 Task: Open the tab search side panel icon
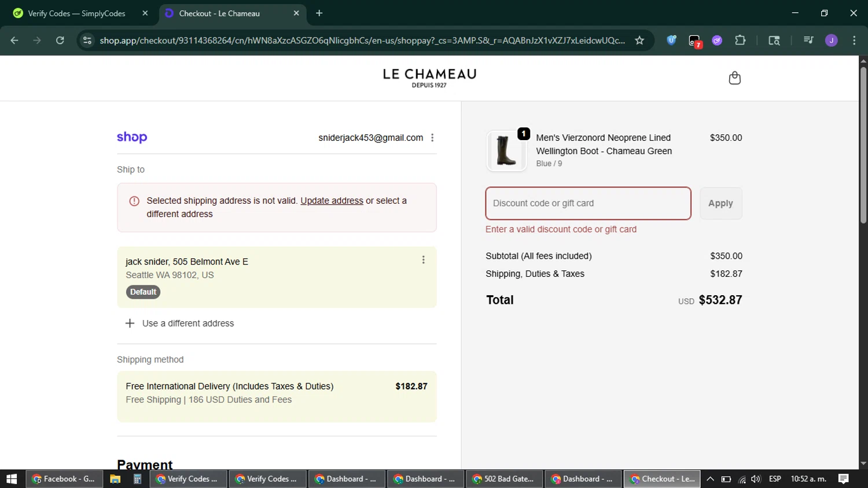click(774, 41)
